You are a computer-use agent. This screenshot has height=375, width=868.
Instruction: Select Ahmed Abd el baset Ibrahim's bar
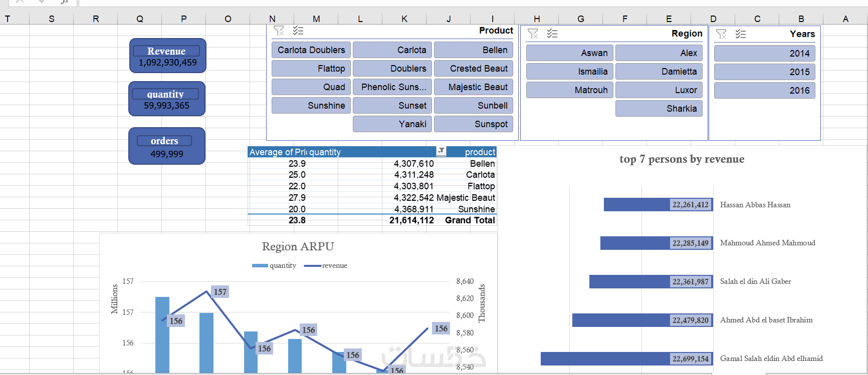pos(642,320)
